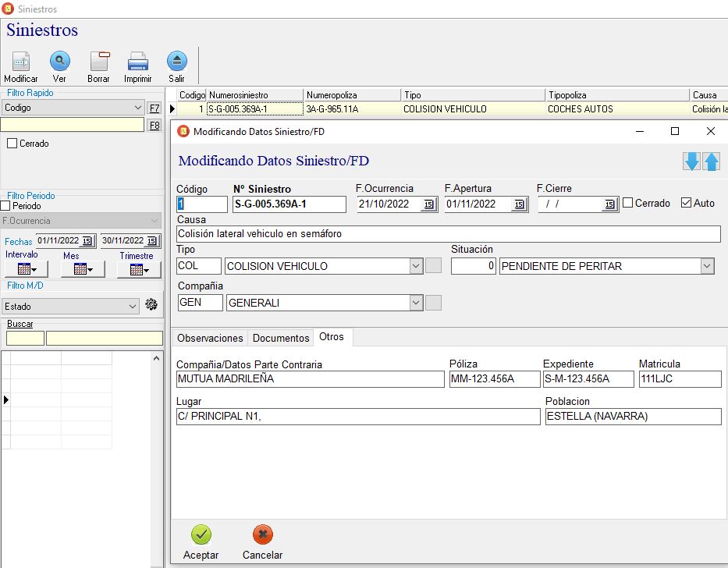728x568 pixels.
Task: Select the Otros tab
Action: click(332, 337)
